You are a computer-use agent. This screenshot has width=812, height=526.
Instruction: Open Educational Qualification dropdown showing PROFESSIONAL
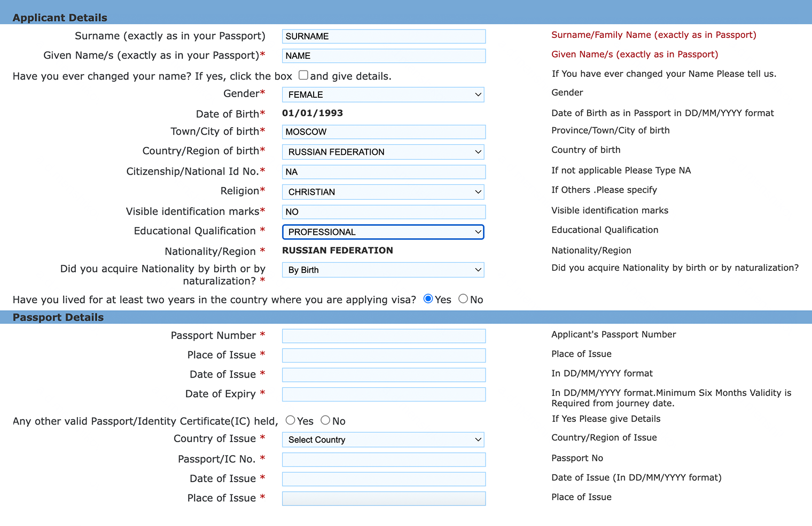point(383,232)
